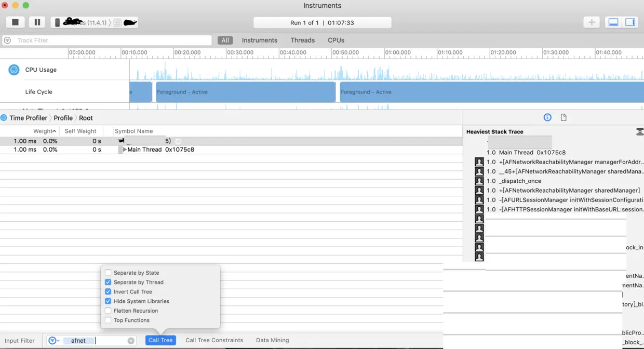Image resolution: width=644 pixels, height=349 pixels.
Task: Click the timeline at 00:30.000 marker
Action: pyautogui.click(x=240, y=52)
